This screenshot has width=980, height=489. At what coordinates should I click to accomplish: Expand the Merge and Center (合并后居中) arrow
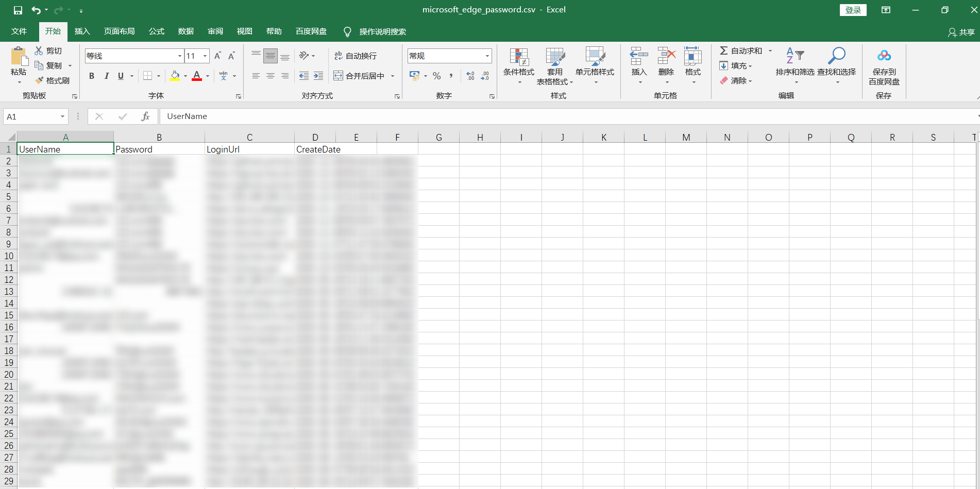[x=393, y=76]
